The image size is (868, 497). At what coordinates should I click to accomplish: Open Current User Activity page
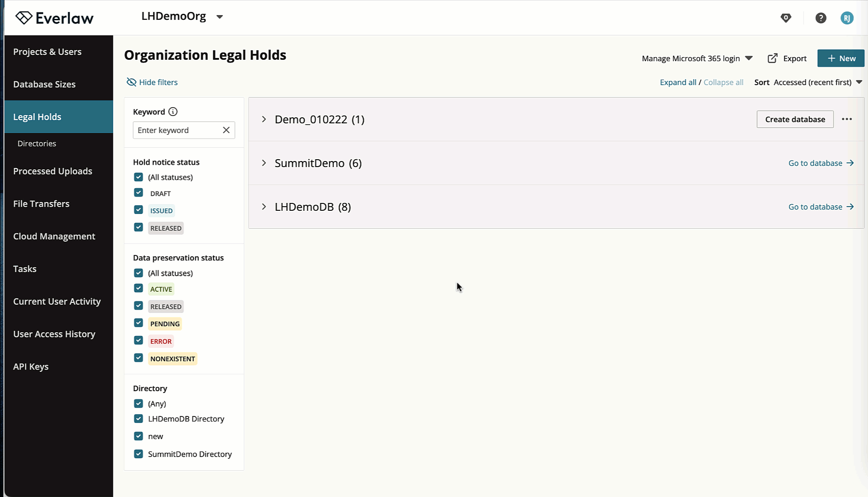[x=58, y=301]
